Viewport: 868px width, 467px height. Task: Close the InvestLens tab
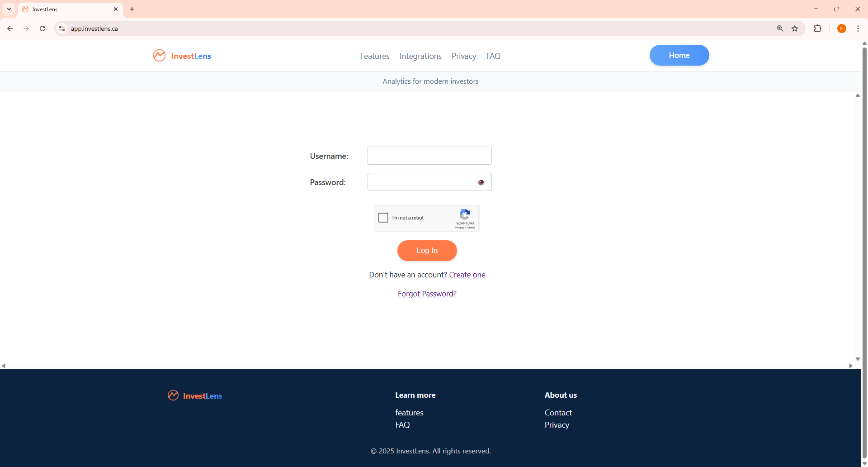coord(116,9)
